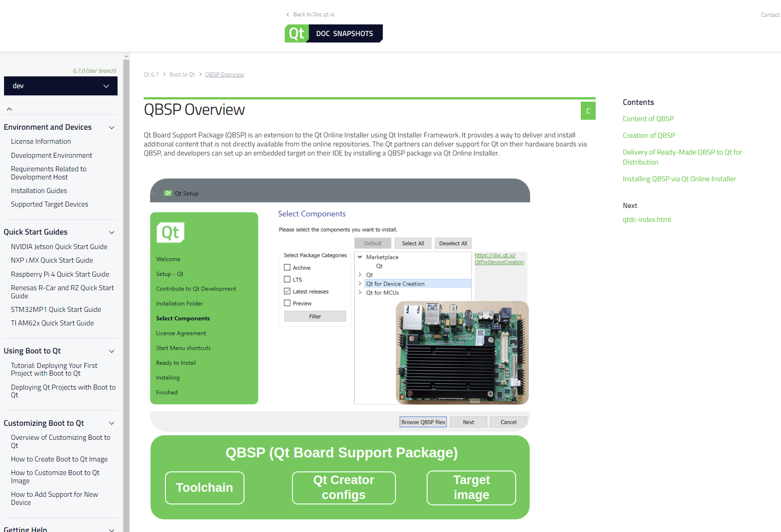Open Development Environment page

coord(52,155)
